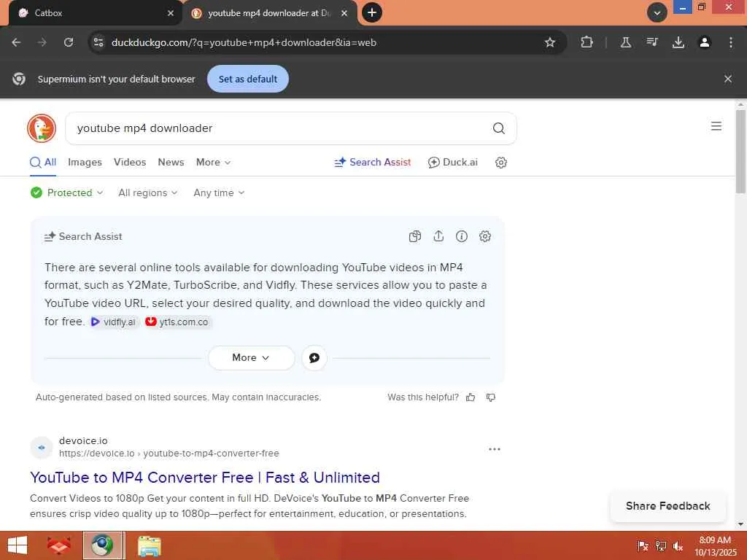This screenshot has width=747, height=560.
Task: Set Supermium as default browser
Action: click(x=248, y=79)
